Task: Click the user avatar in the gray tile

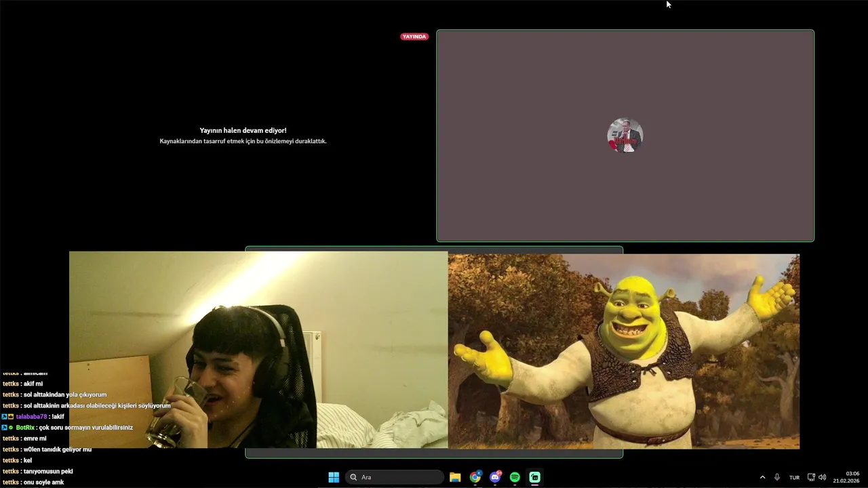Action: pyautogui.click(x=625, y=136)
